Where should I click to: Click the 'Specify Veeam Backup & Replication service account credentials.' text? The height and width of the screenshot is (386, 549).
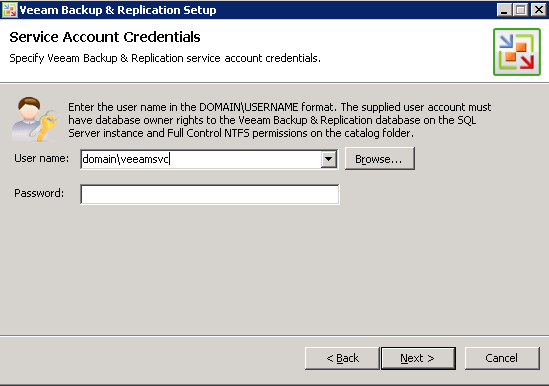point(165,58)
